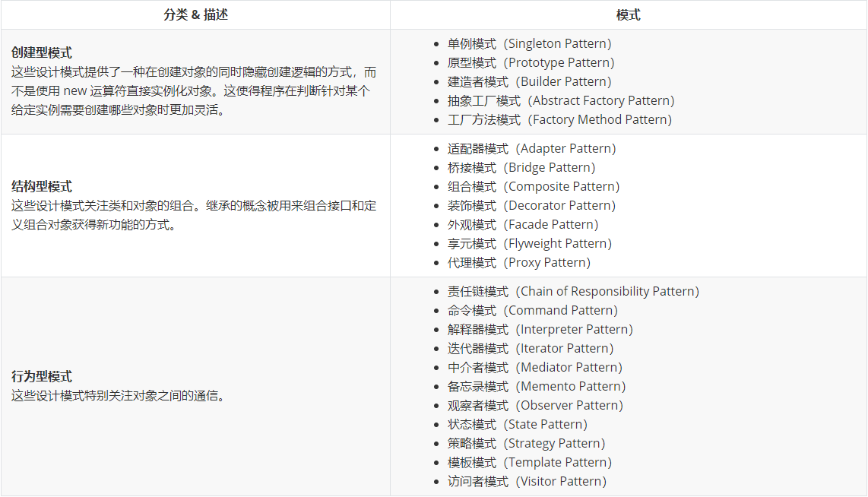This screenshot has height=497, width=868.
Task: Open the Composite Pattern item
Action: pos(533,187)
